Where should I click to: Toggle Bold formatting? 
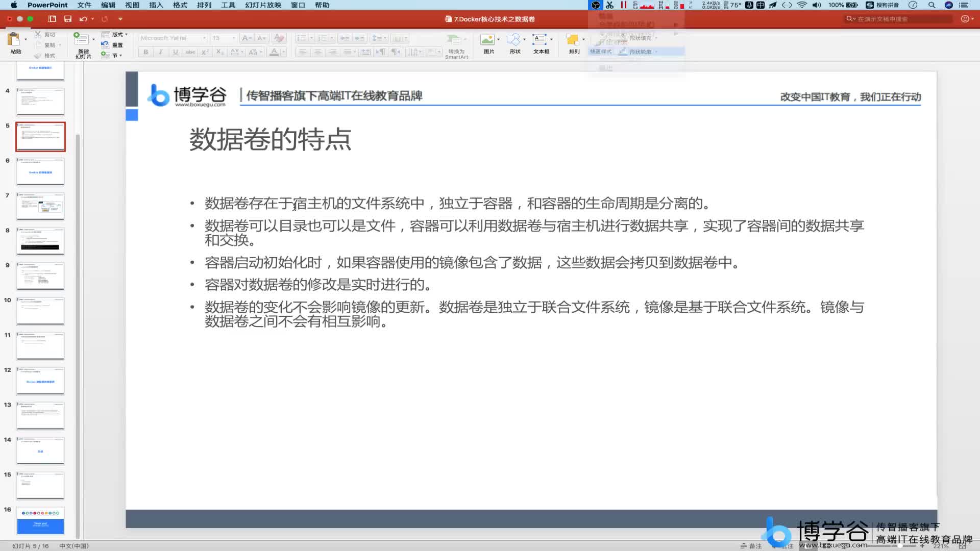(x=146, y=52)
